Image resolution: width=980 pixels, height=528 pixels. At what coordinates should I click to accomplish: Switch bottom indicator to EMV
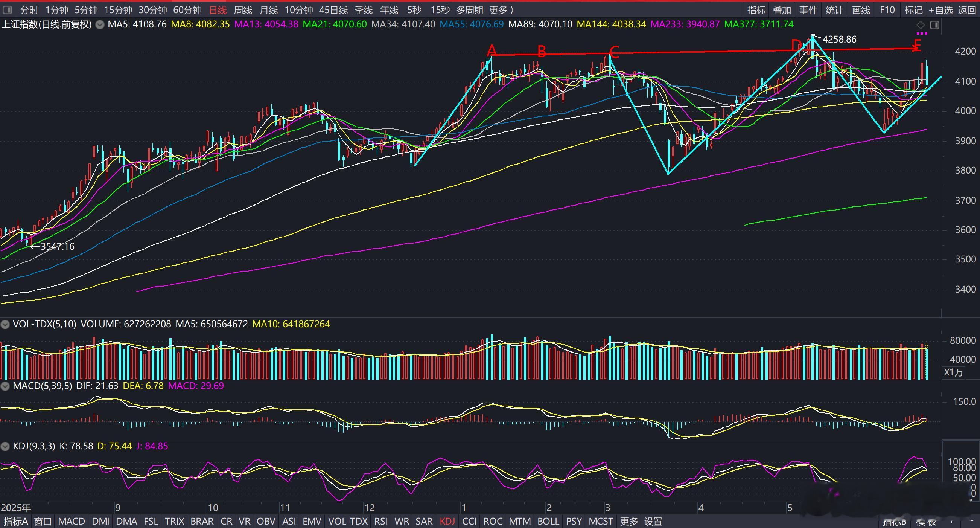tap(312, 521)
